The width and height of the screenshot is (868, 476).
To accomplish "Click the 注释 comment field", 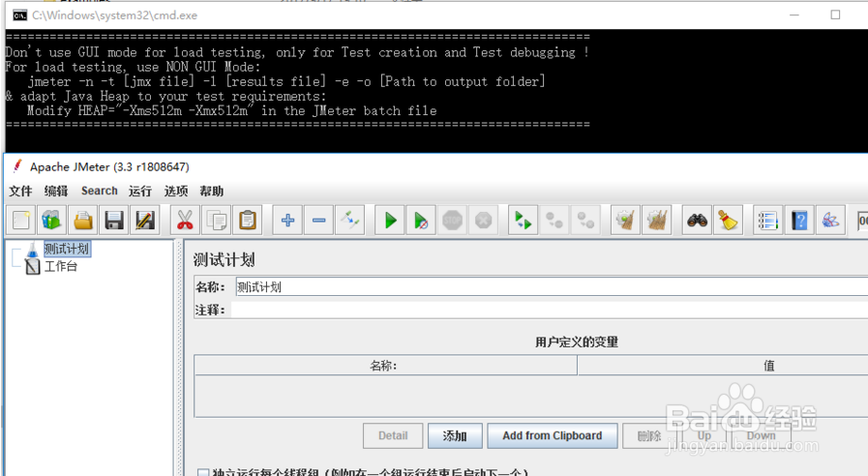I will pyautogui.click(x=549, y=310).
